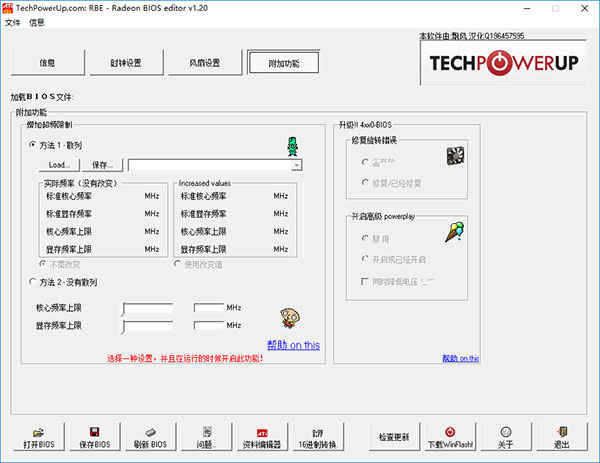Open the 资料编辑器 ATI icon button

pos(262,437)
